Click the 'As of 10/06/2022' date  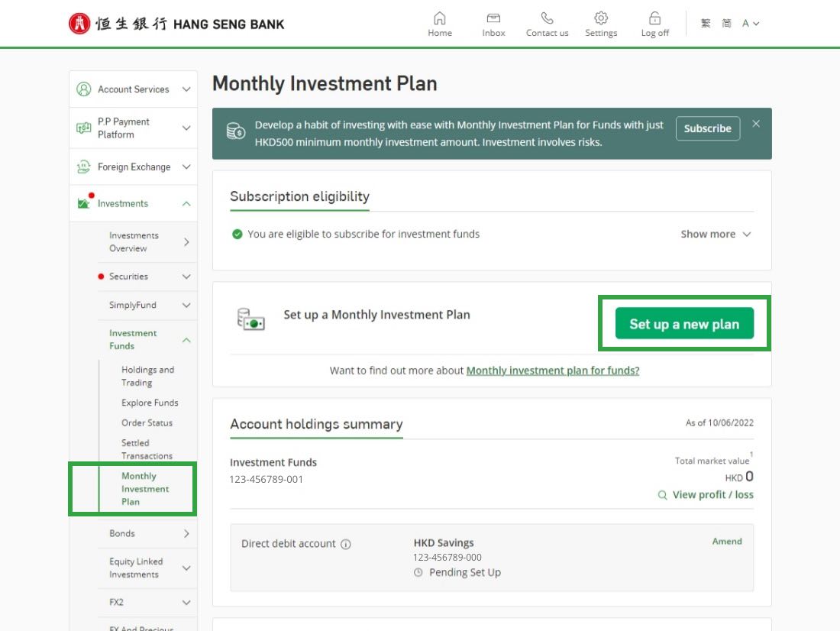(719, 423)
